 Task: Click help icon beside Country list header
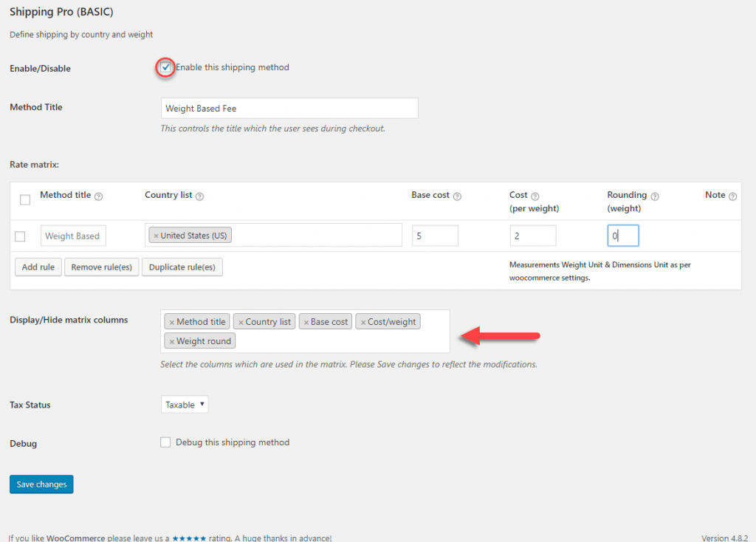199,196
